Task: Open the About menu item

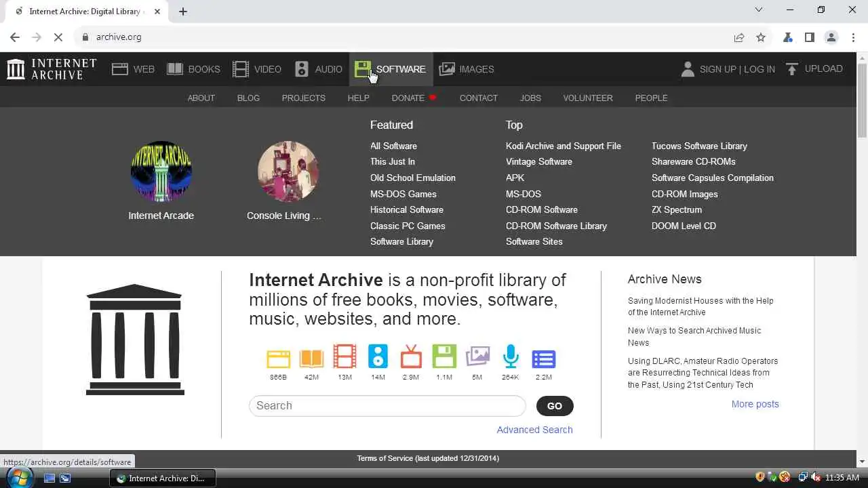Action: [201, 98]
